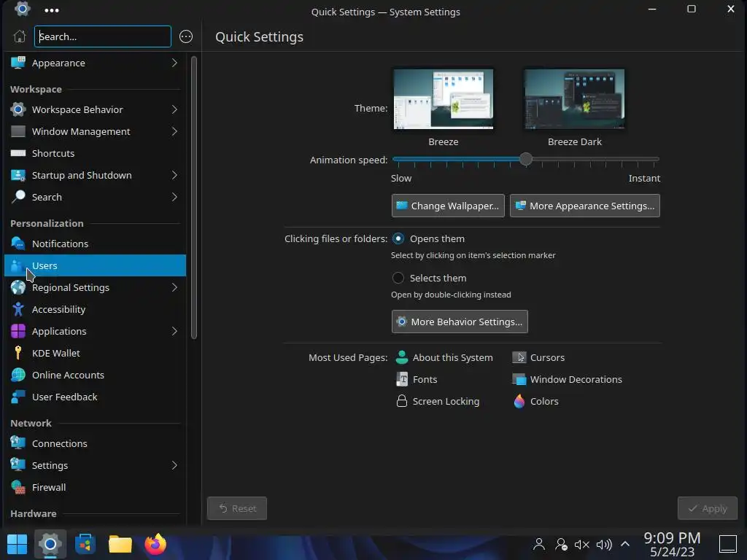Click the User Feedback icon
The height and width of the screenshot is (560, 747).
point(18,397)
